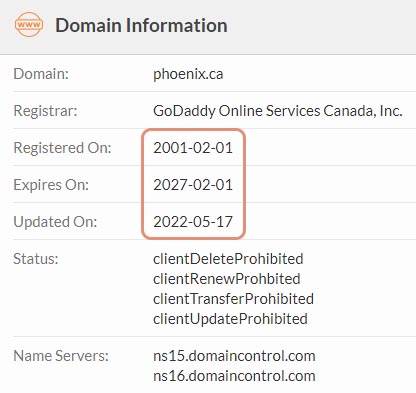
Task: Click the ns16.domaincontrol.com name server
Action: pyautogui.click(x=234, y=376)
